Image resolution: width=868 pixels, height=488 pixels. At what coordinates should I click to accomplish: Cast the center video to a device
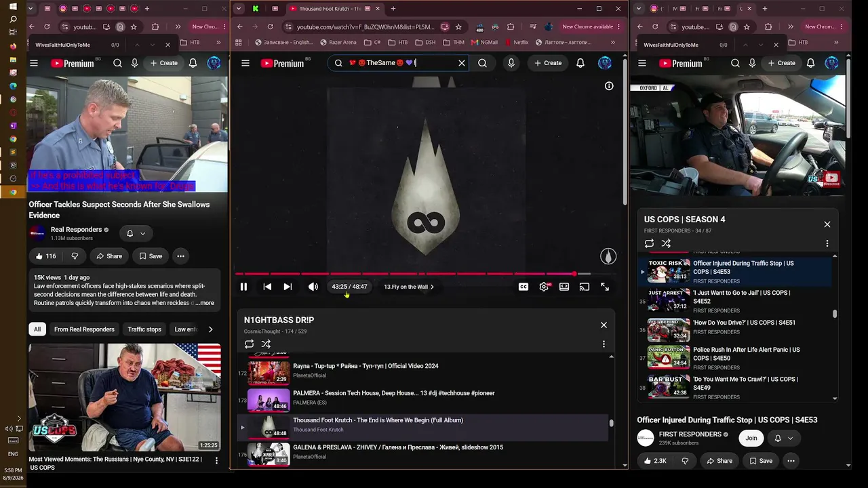click(x=585, y=287)
